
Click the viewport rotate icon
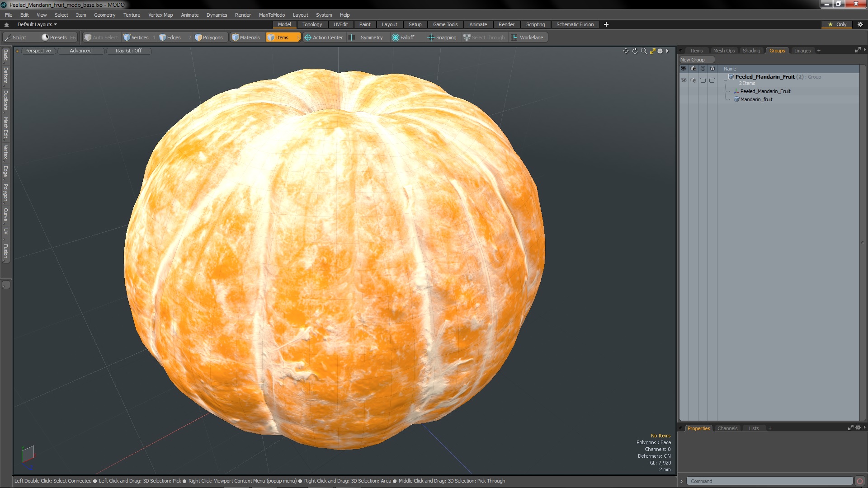tap(635, 51)
